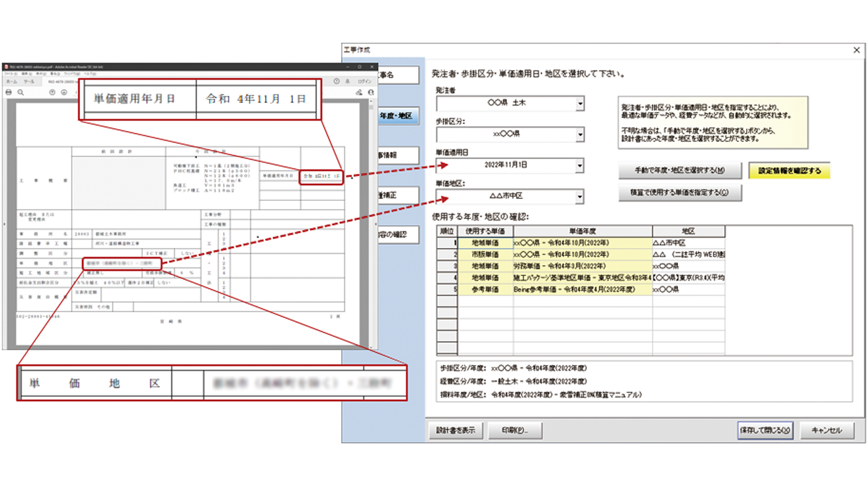
Task: Click the yellow 設定情報を確認する button
Action: [x=789, y=170]
